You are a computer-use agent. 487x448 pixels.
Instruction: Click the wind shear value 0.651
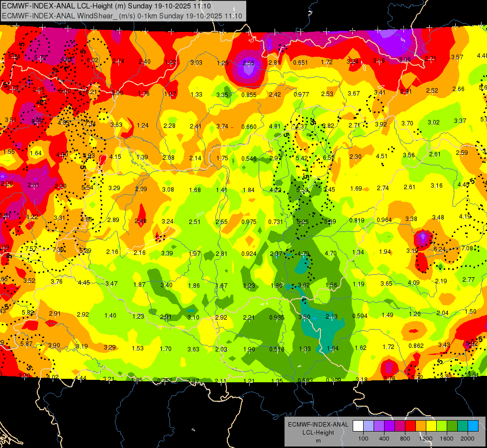[x=300, y=63]
